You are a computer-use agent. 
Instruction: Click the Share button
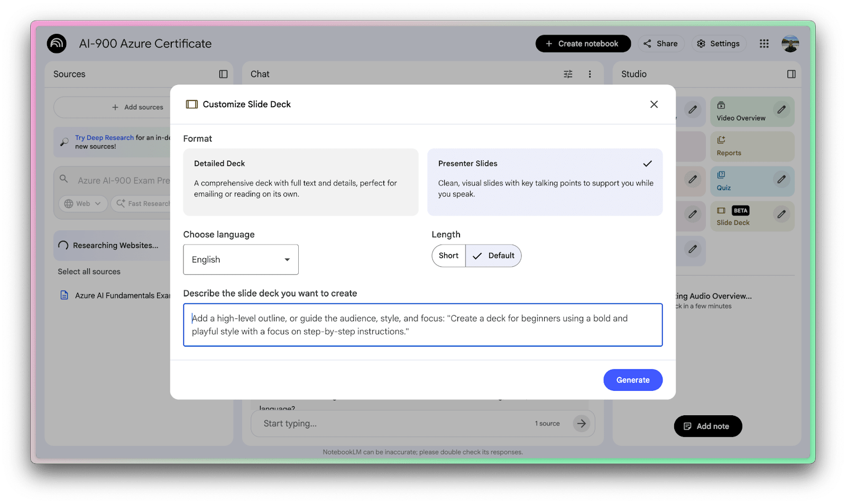(x=660, y=43)
